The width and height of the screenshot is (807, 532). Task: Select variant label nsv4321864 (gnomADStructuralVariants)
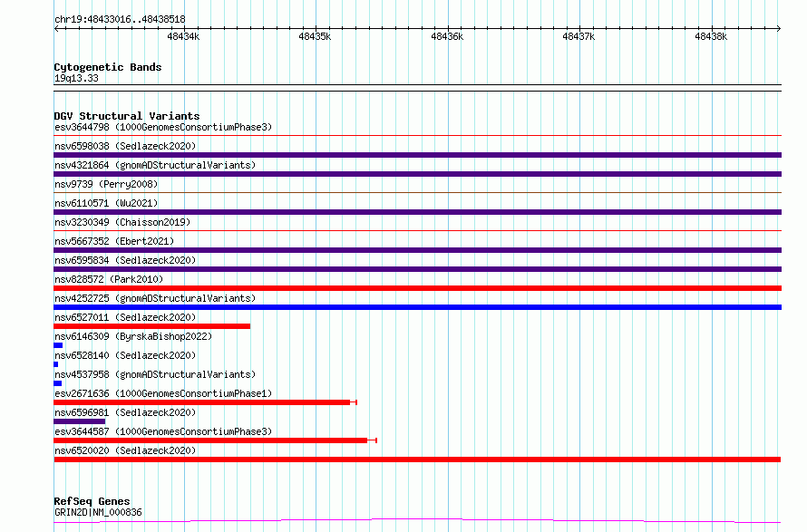point(155,165)
